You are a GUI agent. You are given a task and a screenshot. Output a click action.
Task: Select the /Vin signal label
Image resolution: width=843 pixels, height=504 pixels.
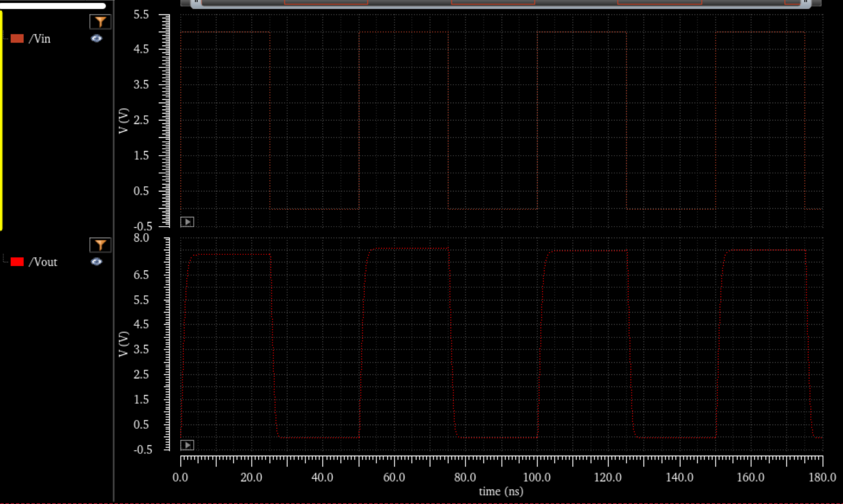[40, 39]
